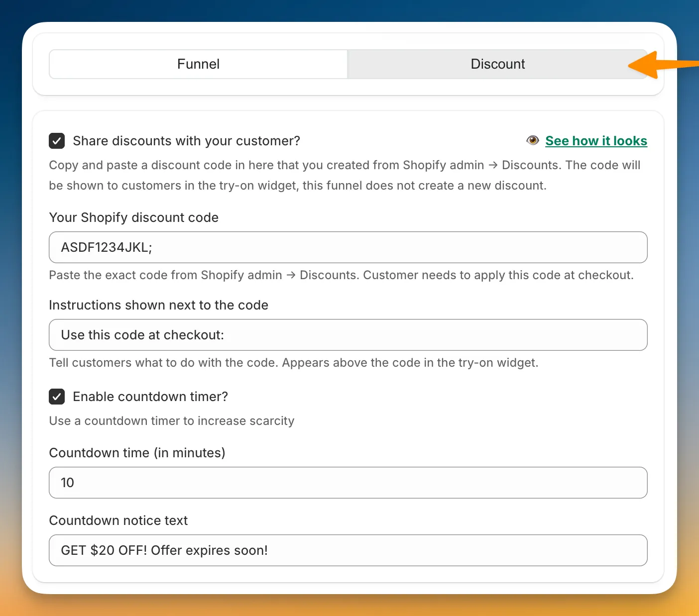Viewport: 699px width, 616px height.
Task: Switch to the Funnel tab
Action: click(198, 64)
